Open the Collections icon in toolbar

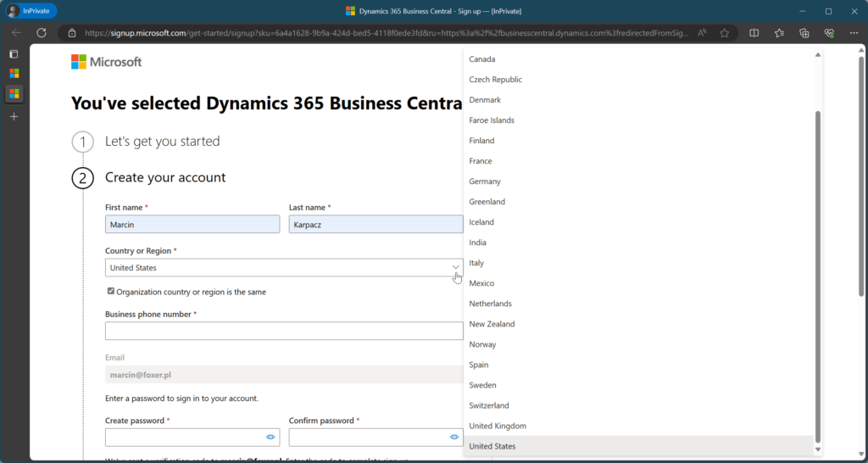tap(804, 33)
